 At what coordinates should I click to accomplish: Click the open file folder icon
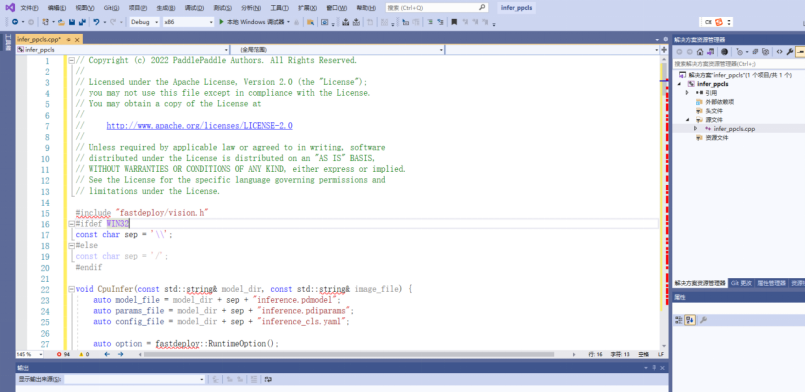coord(61,22)
